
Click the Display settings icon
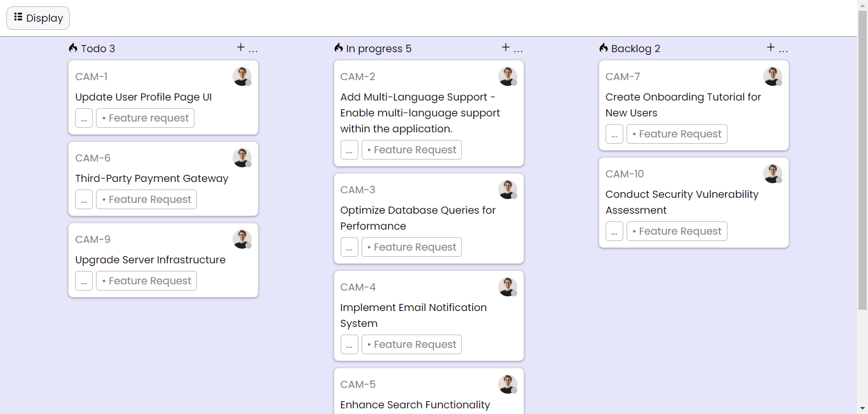point(19,18)
